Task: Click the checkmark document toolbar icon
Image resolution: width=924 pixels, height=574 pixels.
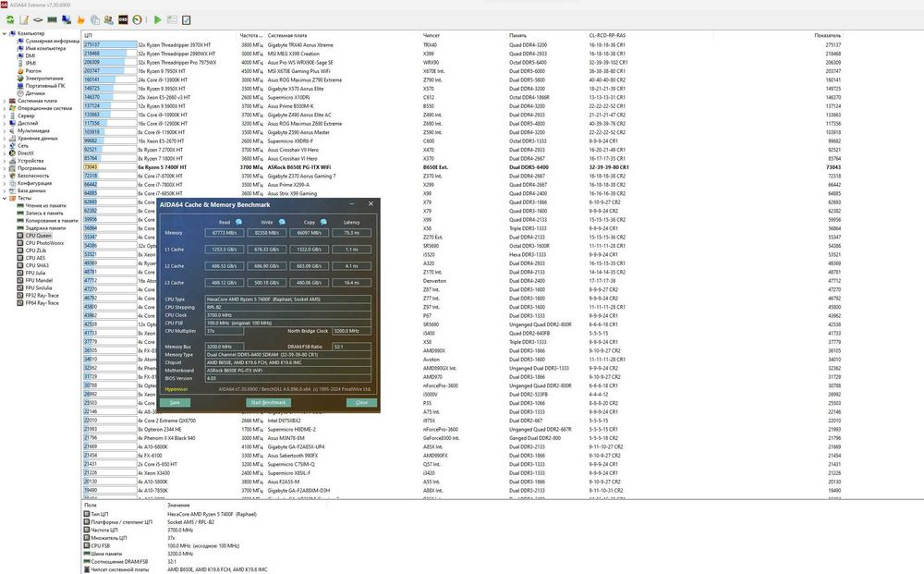Action: click(187, 20)
